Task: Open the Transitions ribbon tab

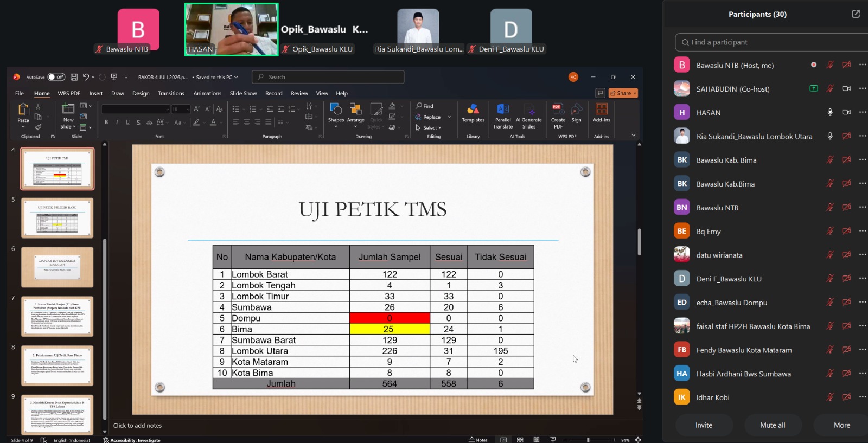Action: click(x=171, y=93)
